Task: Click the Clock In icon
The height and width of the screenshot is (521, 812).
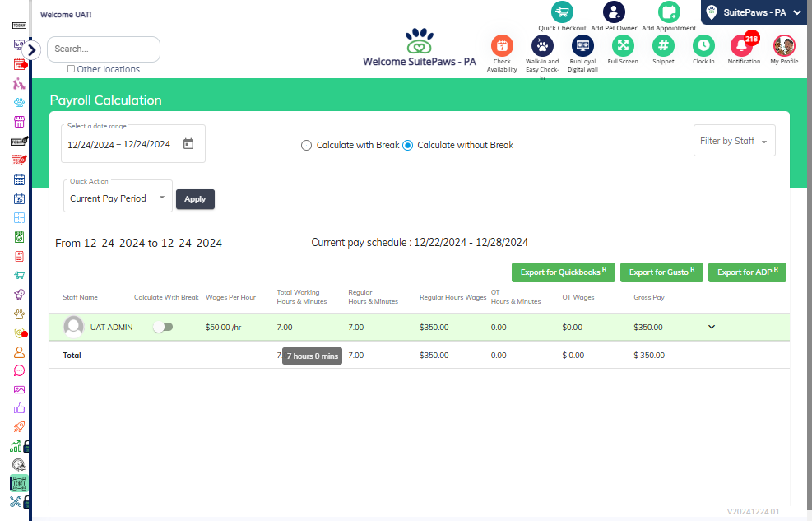Action: click(x=703, y=46)
